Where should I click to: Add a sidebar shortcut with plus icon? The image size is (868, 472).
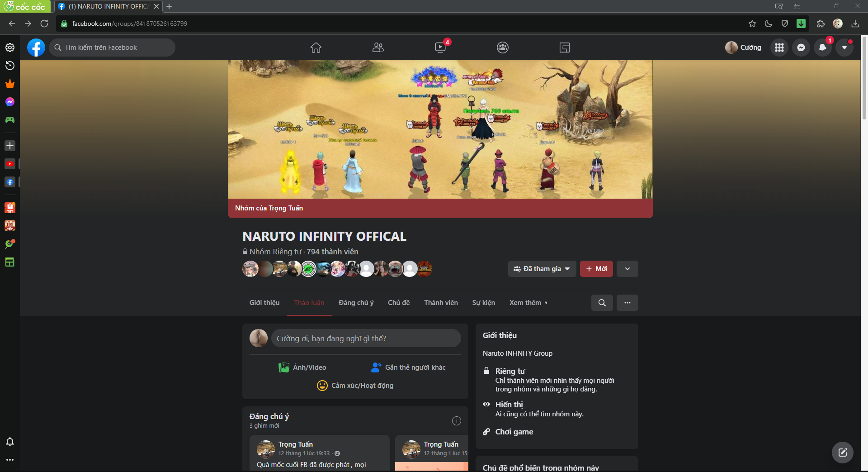10,146
